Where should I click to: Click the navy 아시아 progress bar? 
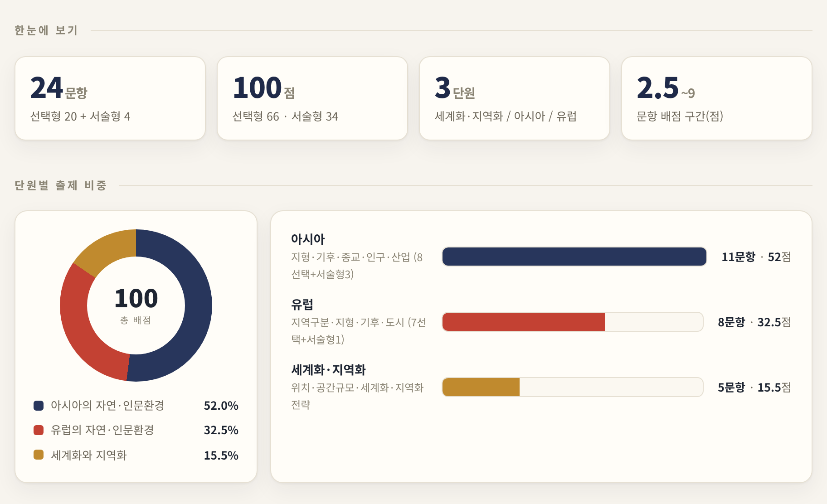point(574,257)
